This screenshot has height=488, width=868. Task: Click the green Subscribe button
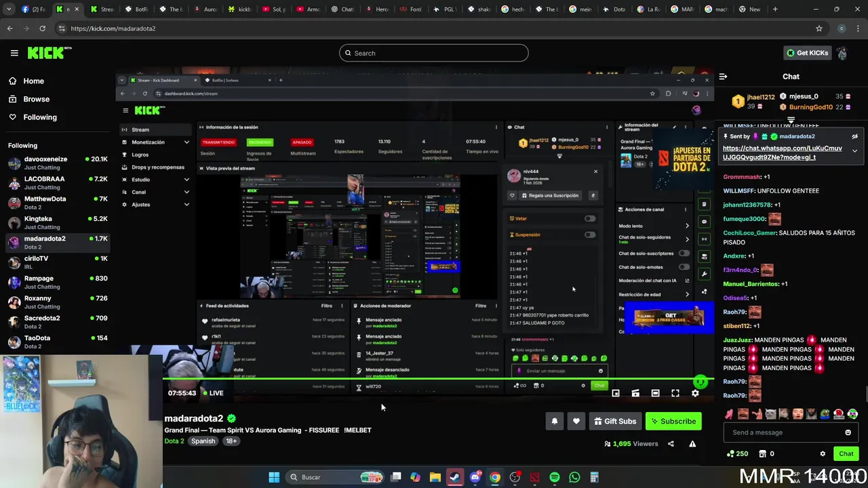click(x=673, y=421)
